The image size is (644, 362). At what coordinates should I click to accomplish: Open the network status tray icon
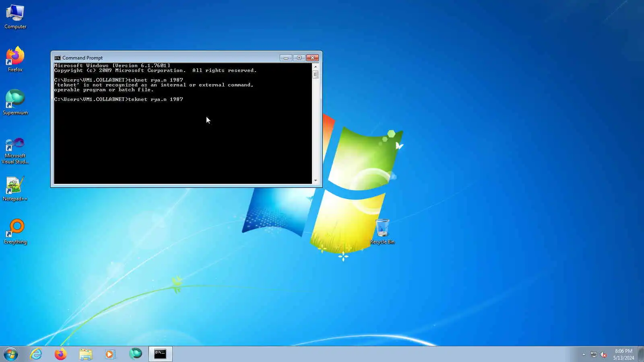pyautogui.click(x=594, y=354)
